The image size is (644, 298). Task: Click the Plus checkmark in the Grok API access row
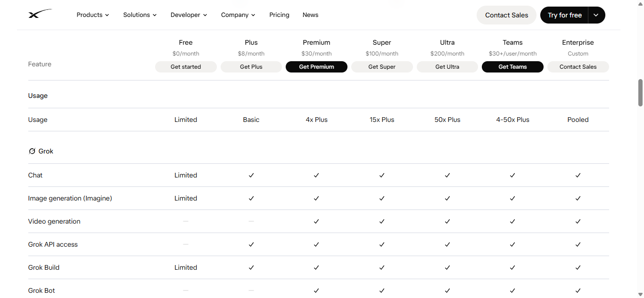[x=251, y=244]
